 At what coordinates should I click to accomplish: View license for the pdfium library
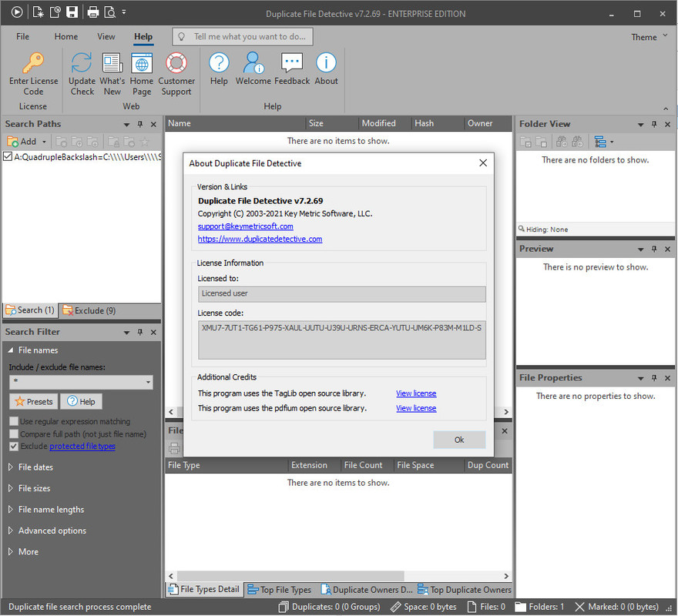pos(416,409)
